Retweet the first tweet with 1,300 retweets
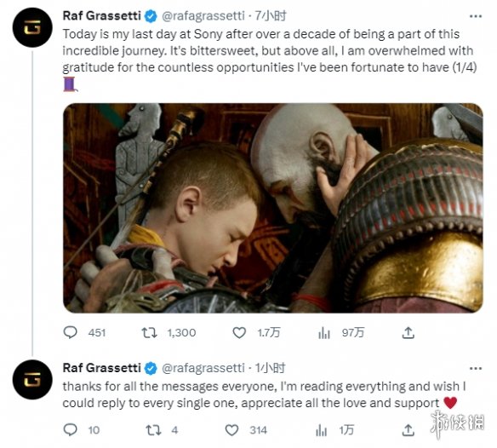 point(149,332)
